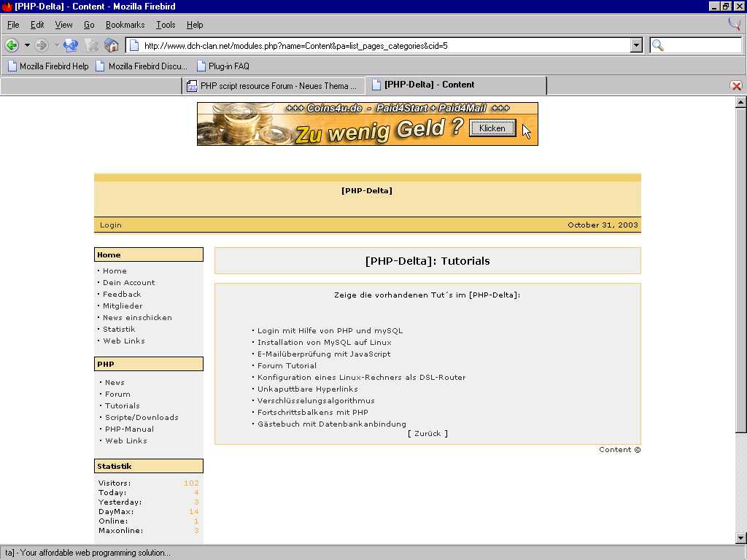The width and height of the screenshot is (747, 560).
Task: Expand the Forward button history dropdown
Action: pos(57,45)
